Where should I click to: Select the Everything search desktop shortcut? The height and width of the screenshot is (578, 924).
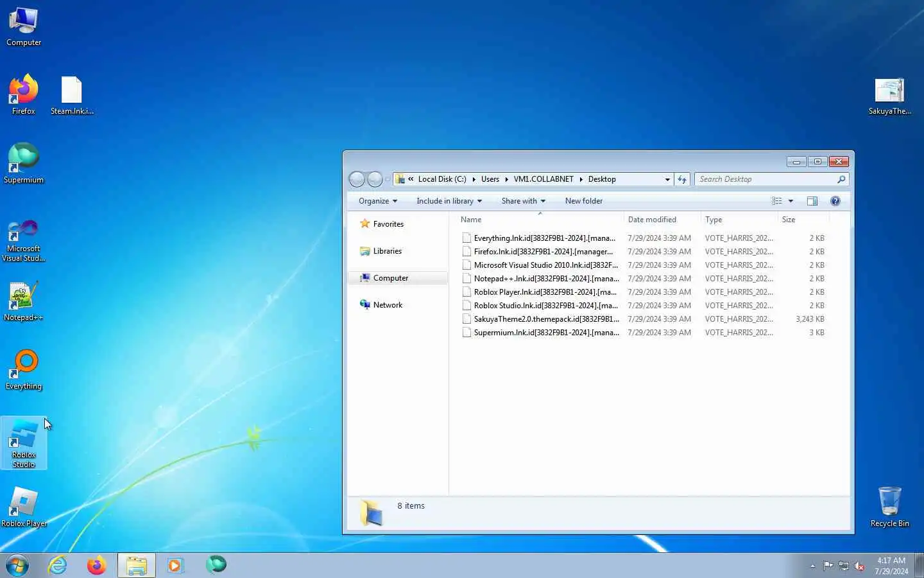tap(24, 370)
